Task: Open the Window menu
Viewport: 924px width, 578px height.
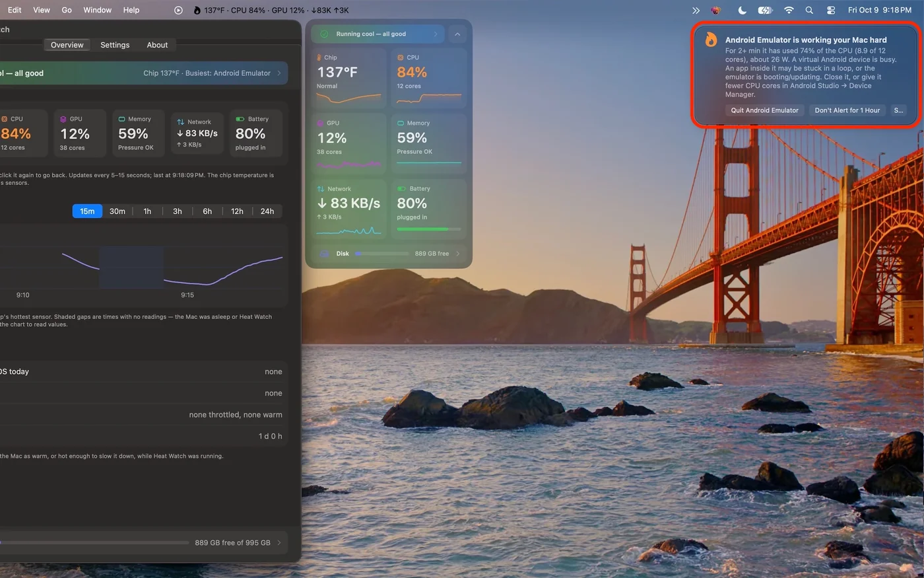Action: 98,10
